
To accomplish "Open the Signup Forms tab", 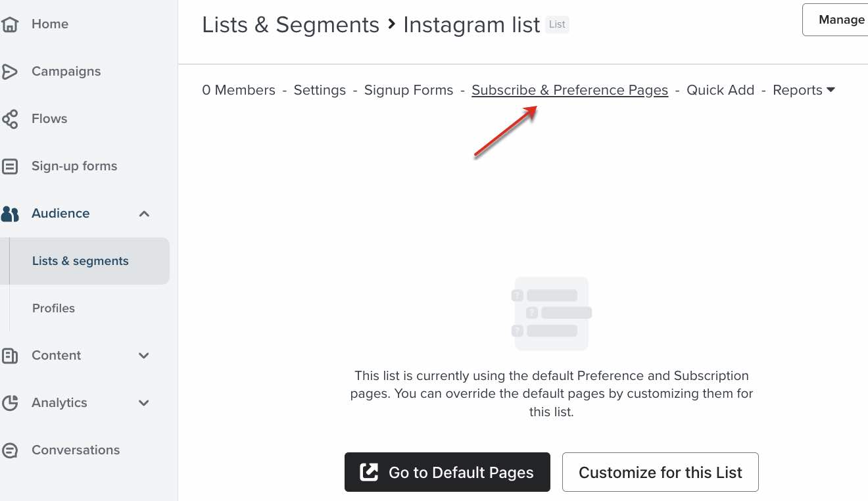I will 408,90.
